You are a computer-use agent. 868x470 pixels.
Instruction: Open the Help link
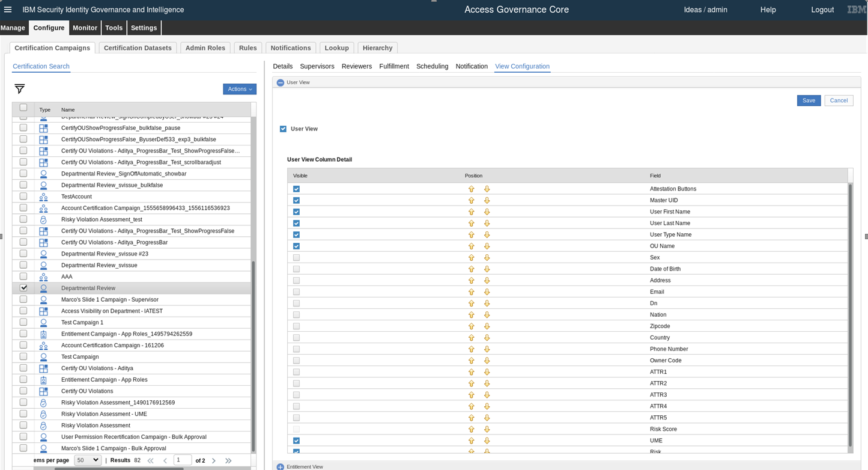[768, 10]
